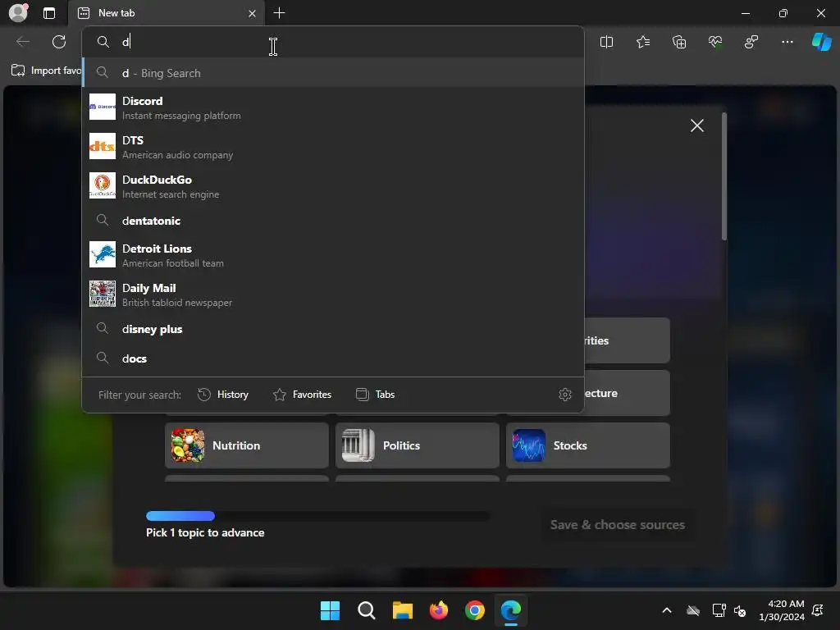
Task: Filter search by Favorites
Action: [x=302, y=395]
